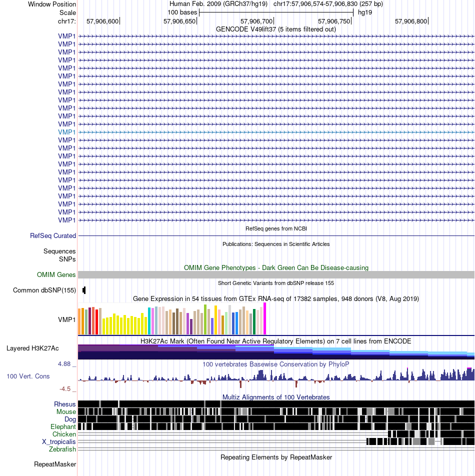The height and width of the screenshot is (476, 475).
Task: Select the Publications: Sequences in Scientific Articles title
Action: click(x=276, y=244)
